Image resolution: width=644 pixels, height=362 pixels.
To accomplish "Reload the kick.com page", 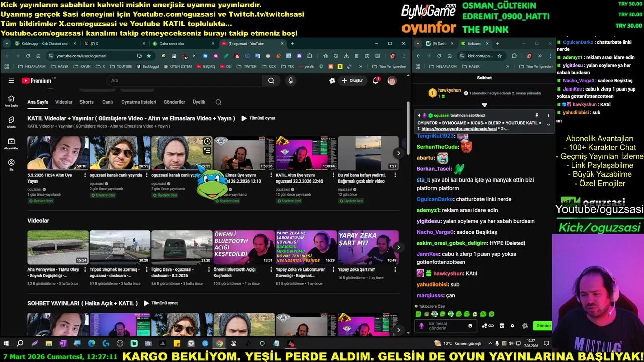I will click(x=439, y=56).
